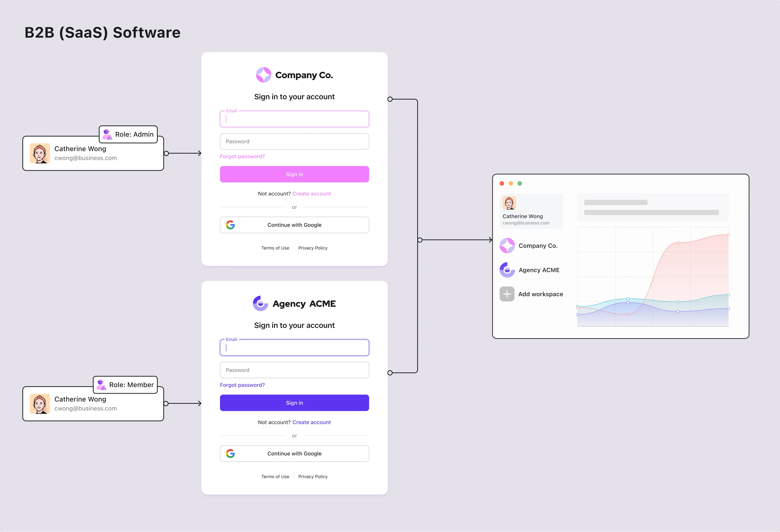Select the Password field on Company Co. form
780x532 pixels.
(x=295, y=141)
